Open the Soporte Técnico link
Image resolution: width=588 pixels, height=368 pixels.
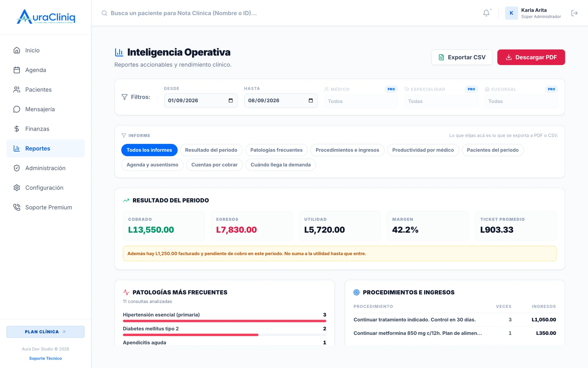point(45,358)
